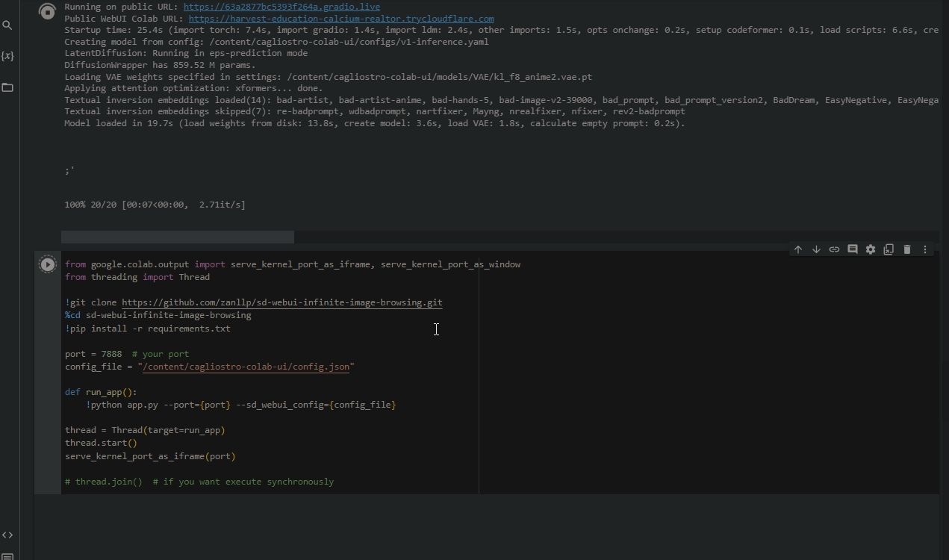The image size is (949, 560).
Task: Mirror the cell in a tab
Action: (889, 249)
